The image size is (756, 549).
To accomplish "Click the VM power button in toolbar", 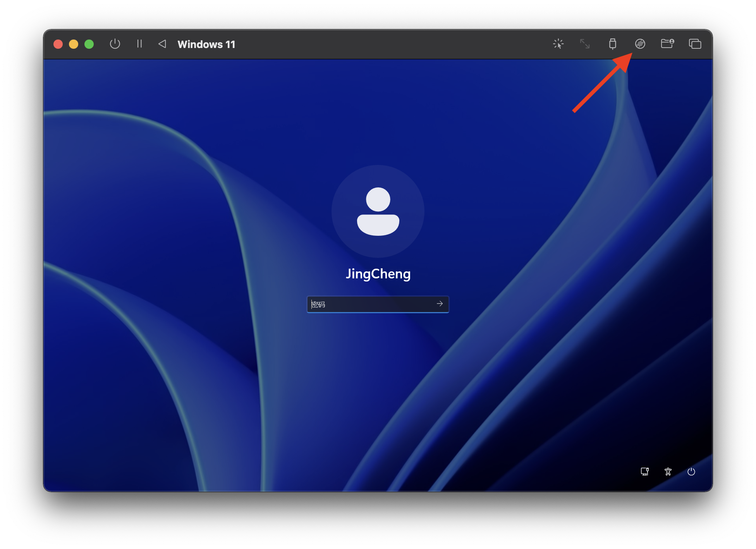I will pyautogui.click(x=115, y=44).
